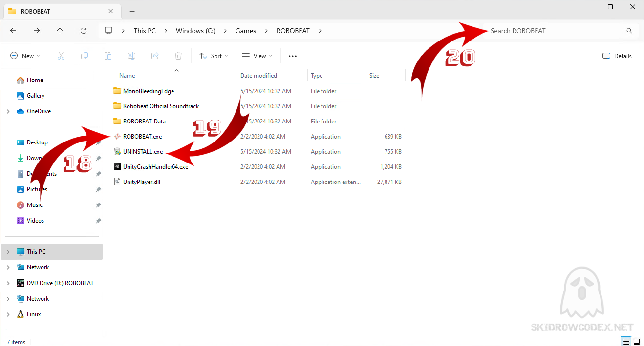Click the 27,871 KB size cell

[x=389, y=182]
